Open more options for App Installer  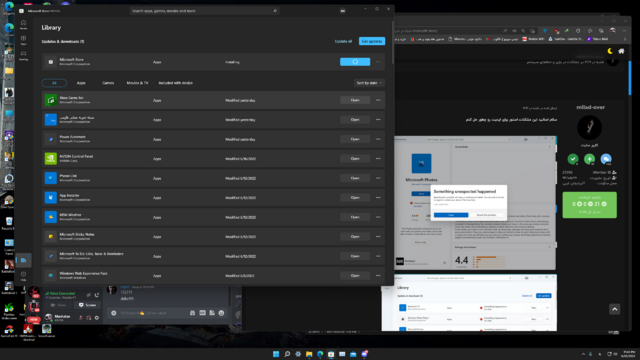[x=378, y=198]
